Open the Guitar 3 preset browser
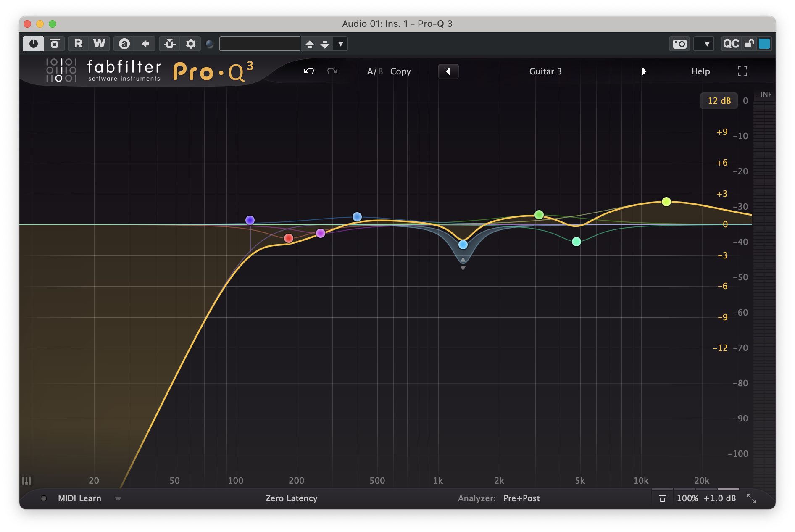 tap(545, 71)
